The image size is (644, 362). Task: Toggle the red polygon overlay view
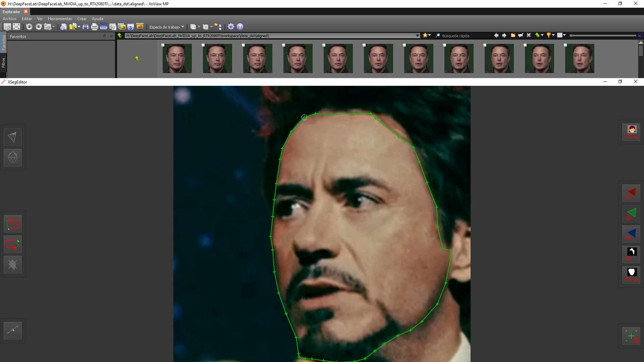[x=631, y=193]
